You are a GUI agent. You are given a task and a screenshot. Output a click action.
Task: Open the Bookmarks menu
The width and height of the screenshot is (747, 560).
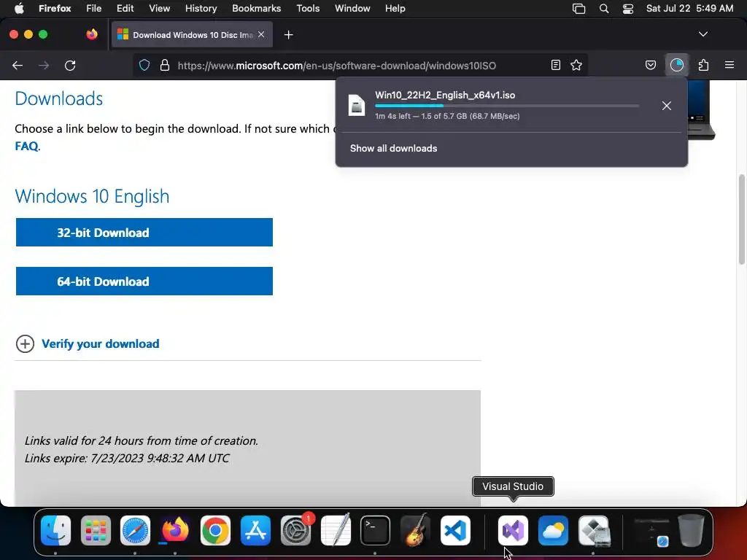pyautogui.click(x=256, y=9)
